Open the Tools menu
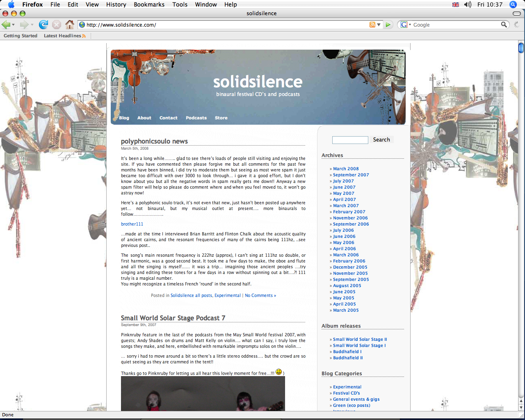 (x=180, y=5)
